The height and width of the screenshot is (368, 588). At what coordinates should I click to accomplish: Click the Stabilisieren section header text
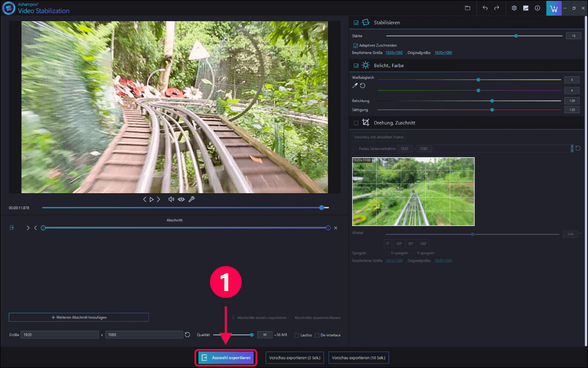(387, 22)
